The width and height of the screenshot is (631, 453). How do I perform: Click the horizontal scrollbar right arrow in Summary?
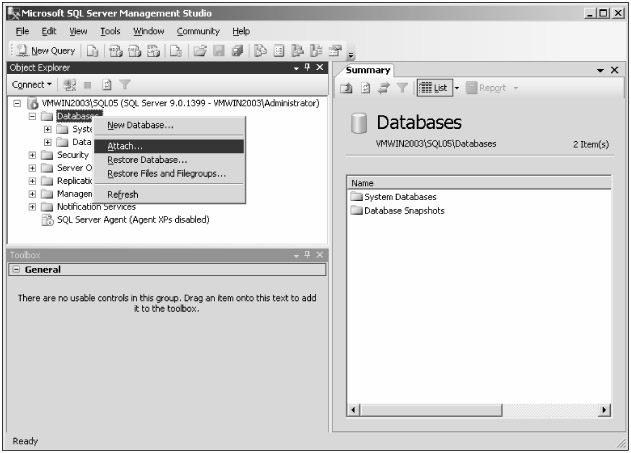click(604, 410)
